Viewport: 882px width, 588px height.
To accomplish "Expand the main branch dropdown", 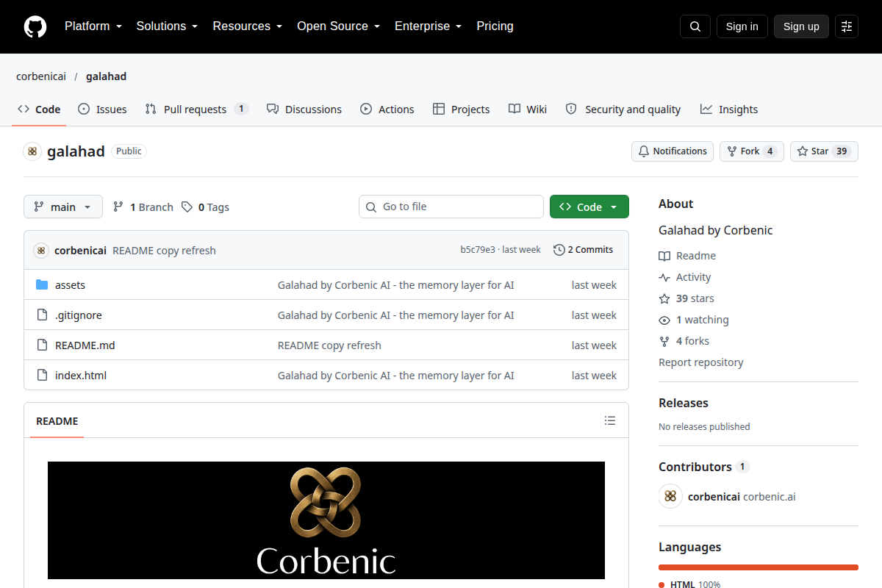I will [63, 207].
